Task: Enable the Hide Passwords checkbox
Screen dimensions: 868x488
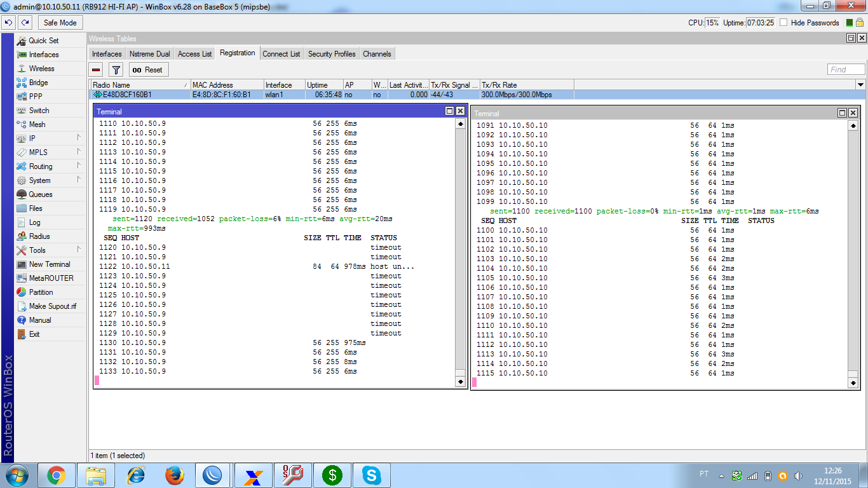Action: 783,22
